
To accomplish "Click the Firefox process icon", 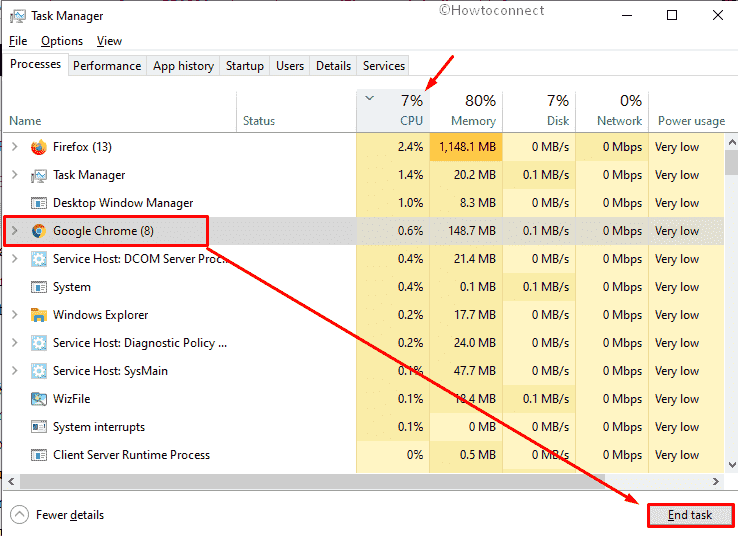I will tap(39, 147).
